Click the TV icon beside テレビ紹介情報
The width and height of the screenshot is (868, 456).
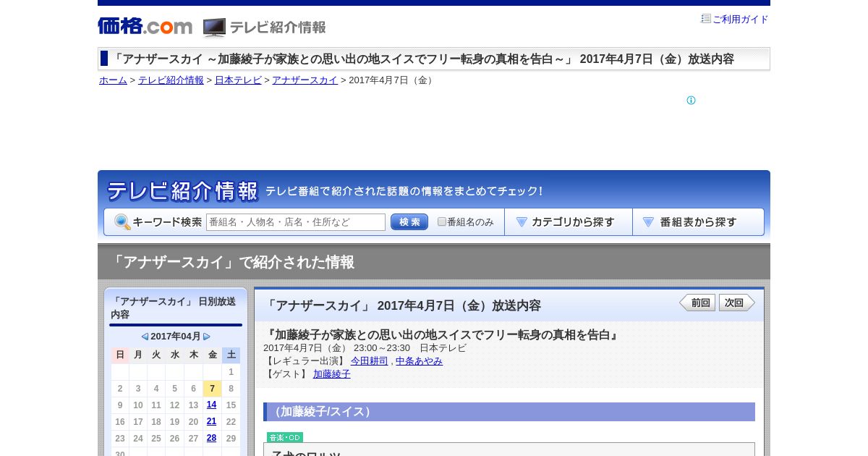(x=214, y=28)
